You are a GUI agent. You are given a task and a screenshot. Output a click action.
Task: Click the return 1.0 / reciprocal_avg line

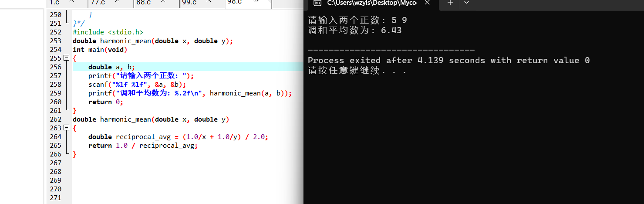tap(143, 146)
